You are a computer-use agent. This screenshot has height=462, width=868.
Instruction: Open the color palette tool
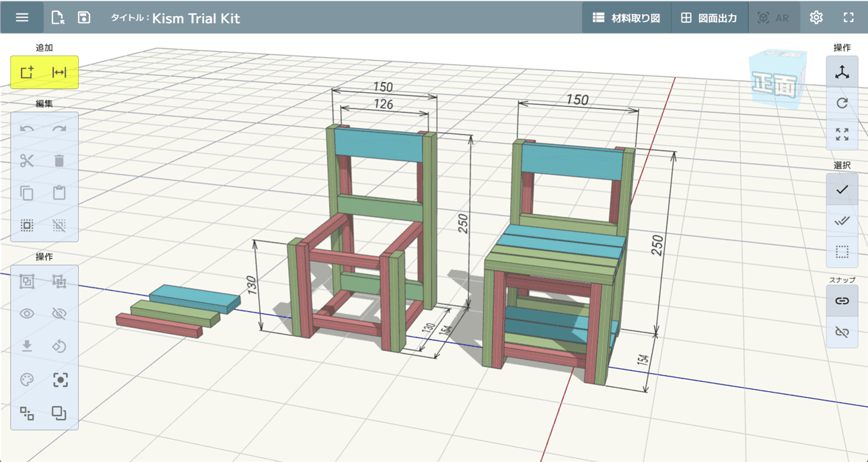27,379
